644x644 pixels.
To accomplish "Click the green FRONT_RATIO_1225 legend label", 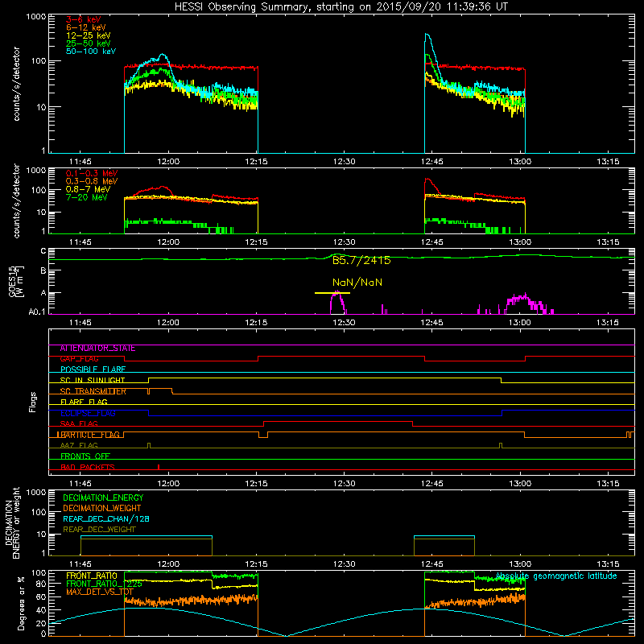I will click(x=105, y=584).
